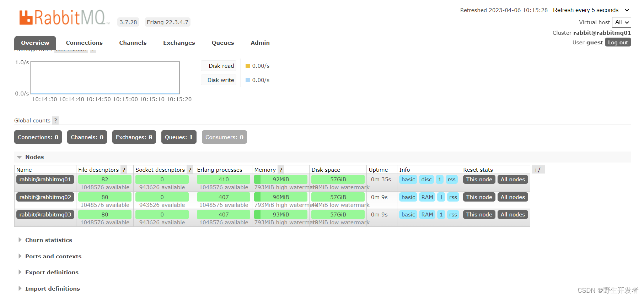Reset stats All nodes in rabbitmq01 row
Viewport: 644px width, 297px height.
coord(513,180)
